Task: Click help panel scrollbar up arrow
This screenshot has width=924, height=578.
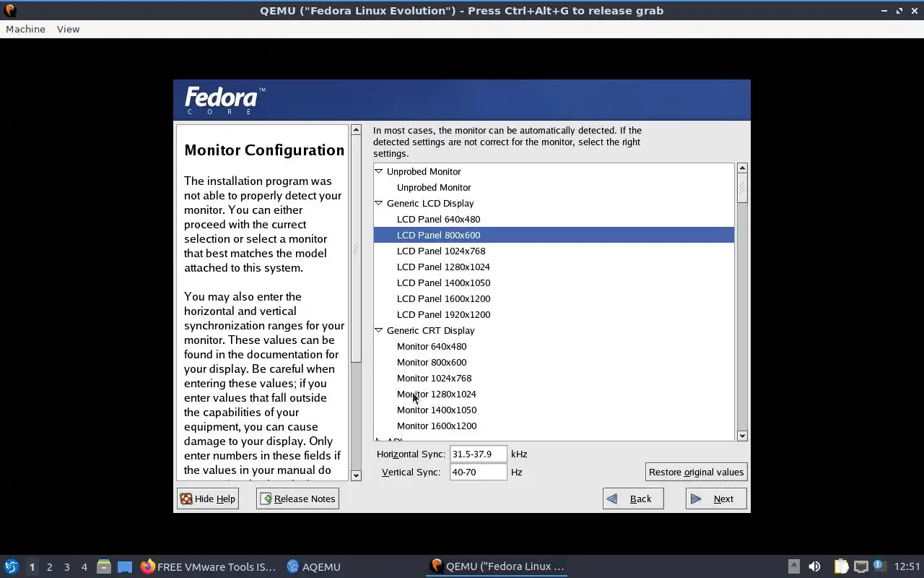Action: (x=356, y=129)
